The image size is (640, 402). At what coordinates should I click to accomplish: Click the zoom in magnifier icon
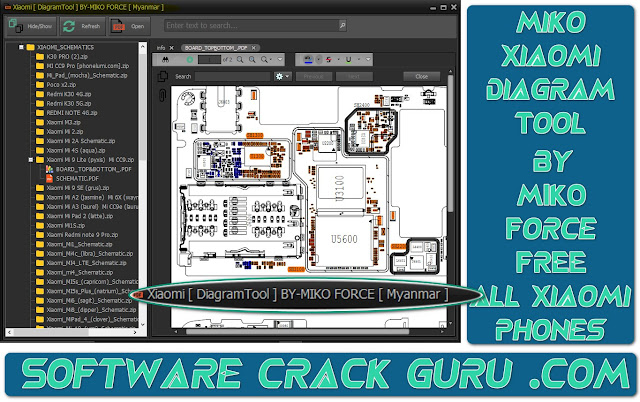(x=252, y=60)
